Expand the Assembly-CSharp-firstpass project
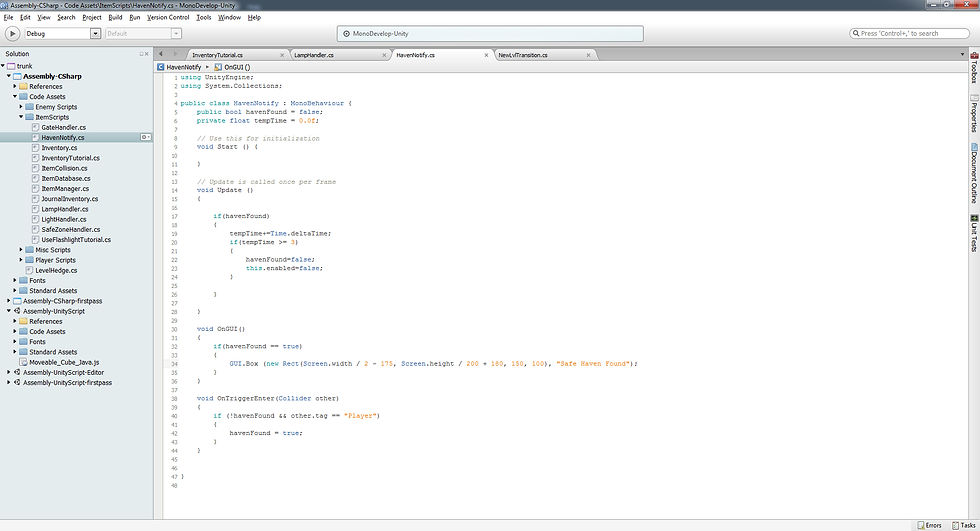This screenshot has height=531, width=980. [x=9, y=301]
